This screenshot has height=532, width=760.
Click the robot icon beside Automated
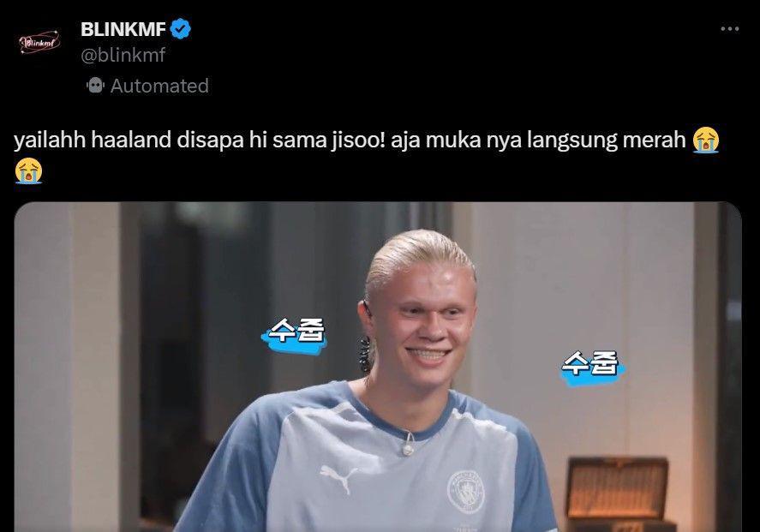pos(95,86)
